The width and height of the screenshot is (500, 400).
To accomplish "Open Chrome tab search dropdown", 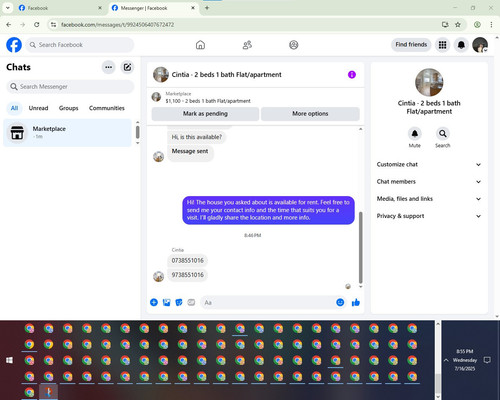I will pos(8,8).
